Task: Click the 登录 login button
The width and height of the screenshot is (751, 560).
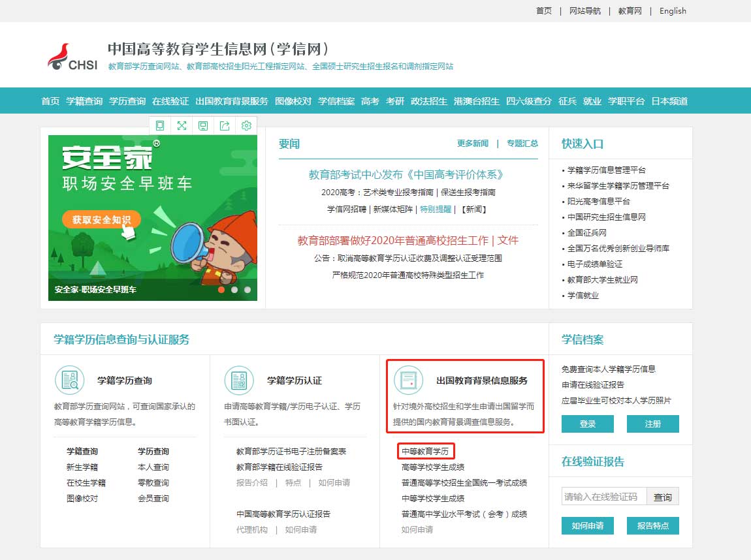Action: 586,424
